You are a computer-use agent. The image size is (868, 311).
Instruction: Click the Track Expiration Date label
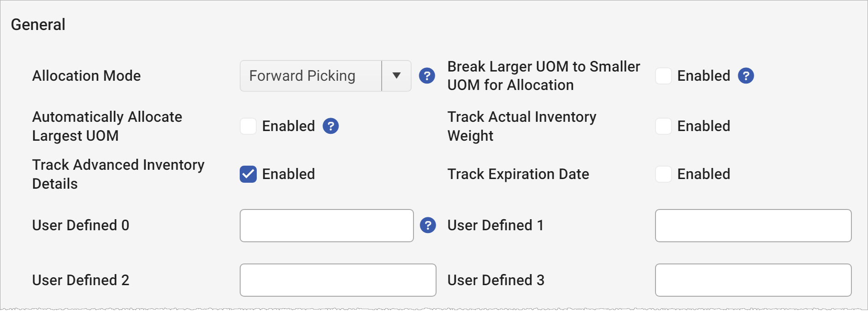[518, 174]
